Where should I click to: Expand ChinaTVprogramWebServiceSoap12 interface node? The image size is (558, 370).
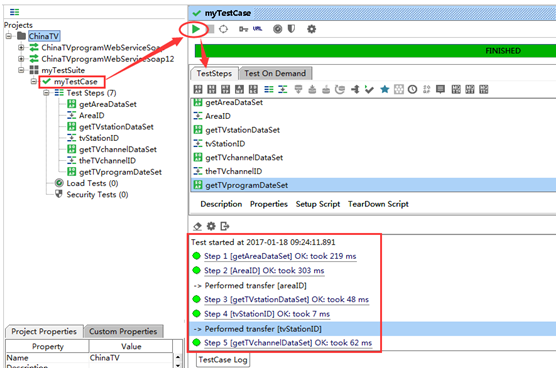[21, 59]
